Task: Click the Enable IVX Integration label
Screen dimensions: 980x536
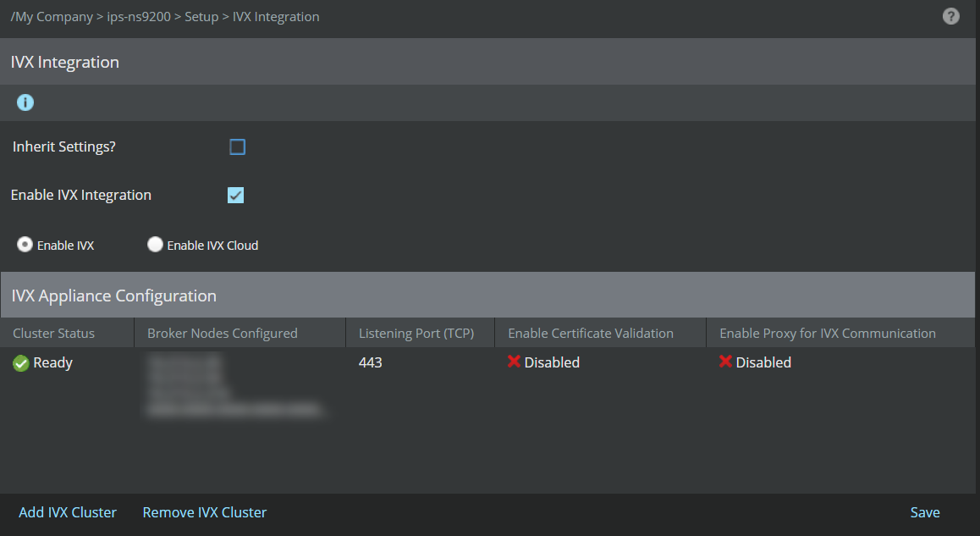Action: point(80,195)
